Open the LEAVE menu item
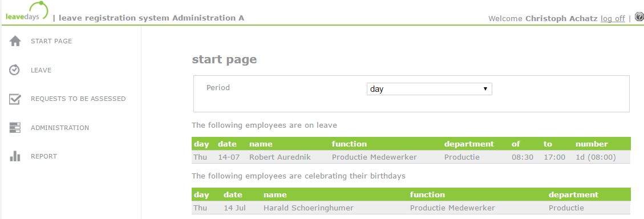644x219 pixels. pyautogui.click(x=41, y=70)
